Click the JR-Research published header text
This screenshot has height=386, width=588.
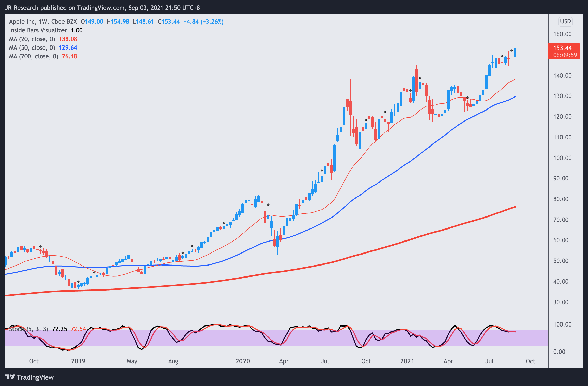(x=102, y=8)
